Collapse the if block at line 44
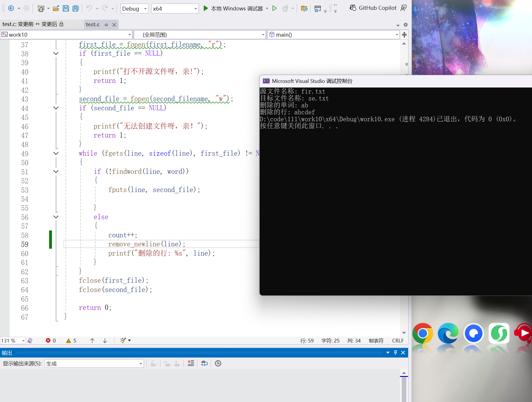Screen dimensions: 532x402 pos(56,108)
